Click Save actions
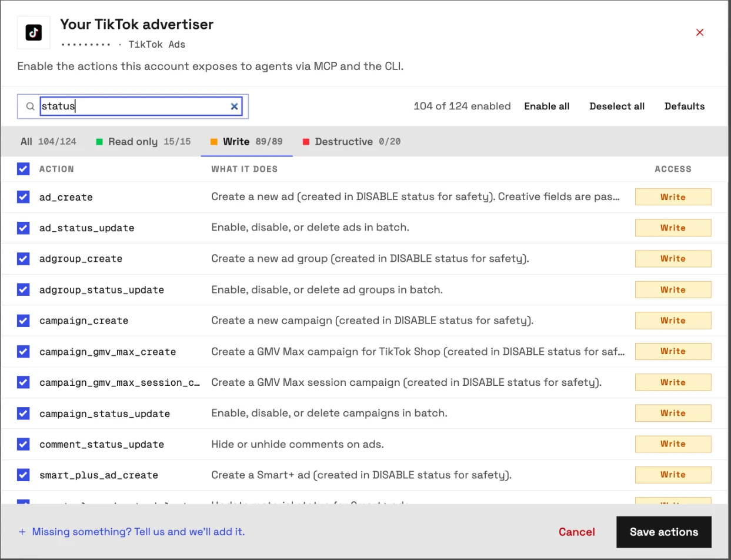The height and width of the screenshot is (560, 731). 664,532
